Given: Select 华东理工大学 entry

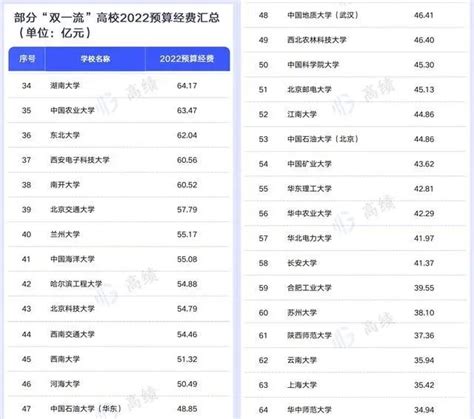Looking at the screenshot, I should (x=310, y=189).
